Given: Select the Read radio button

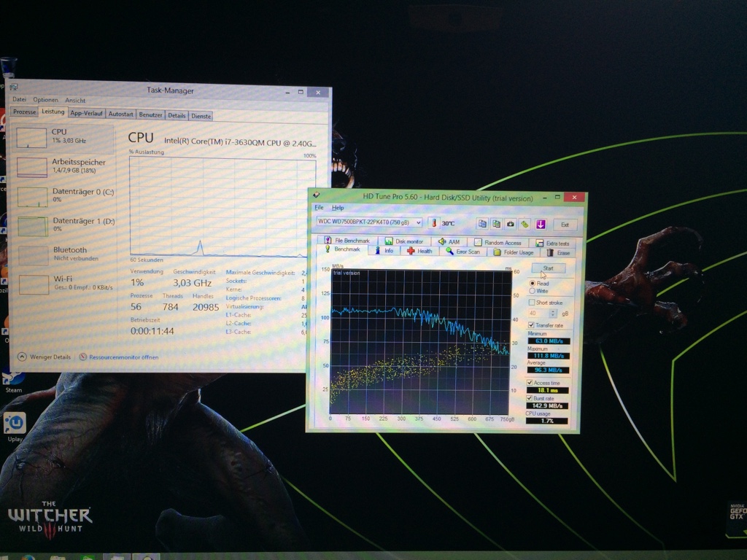Looking at the screenshot, I should click(532, 283).
